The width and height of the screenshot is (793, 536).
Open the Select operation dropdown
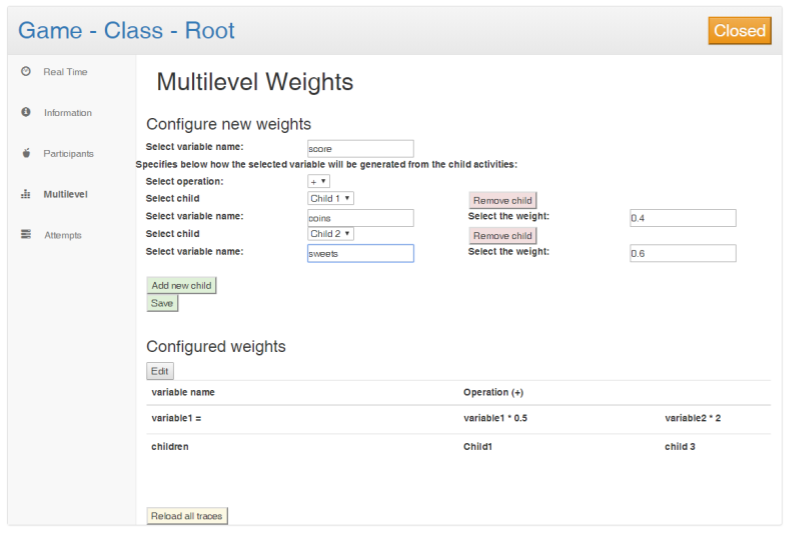click(x=319, y=181)
